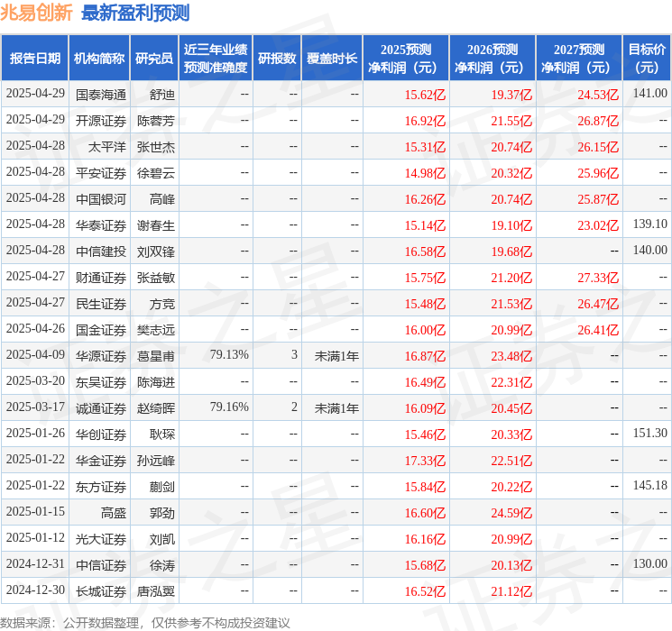Click institution 华源证券
The image size is (672, 631).
pos(101,356)
